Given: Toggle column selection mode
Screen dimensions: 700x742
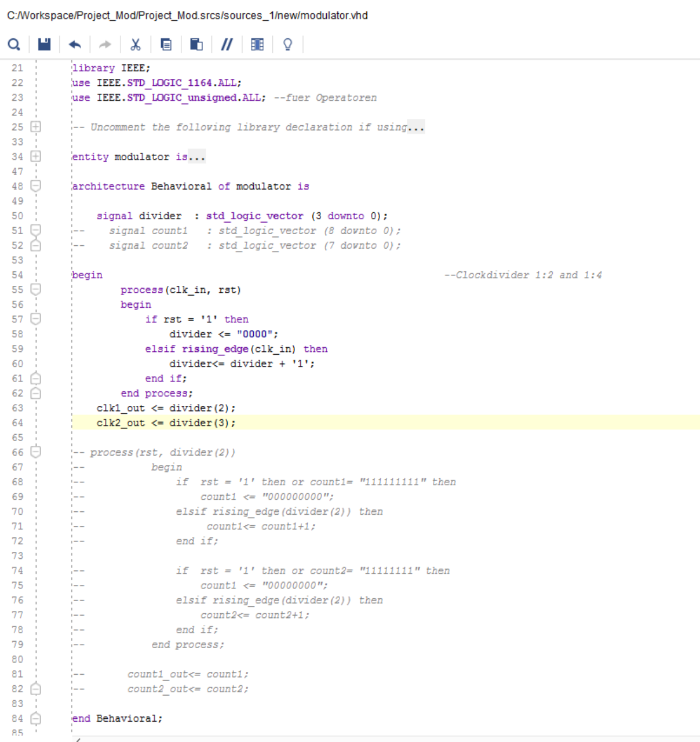Looking at the screenshot, I should tap(257, 44).
